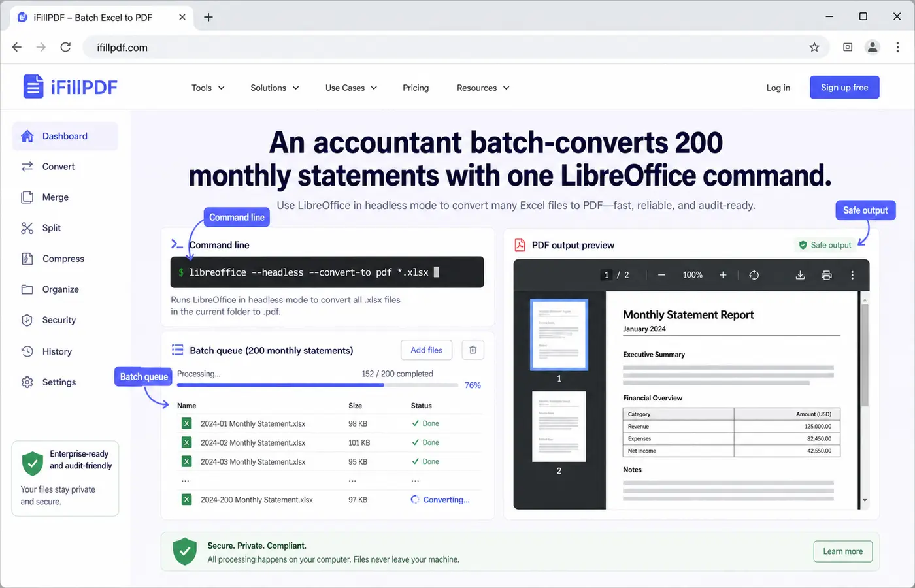The height and width of the screenshot is (588, 915).
Task: Open a new browser tab
Action: [x=208, y=17]
